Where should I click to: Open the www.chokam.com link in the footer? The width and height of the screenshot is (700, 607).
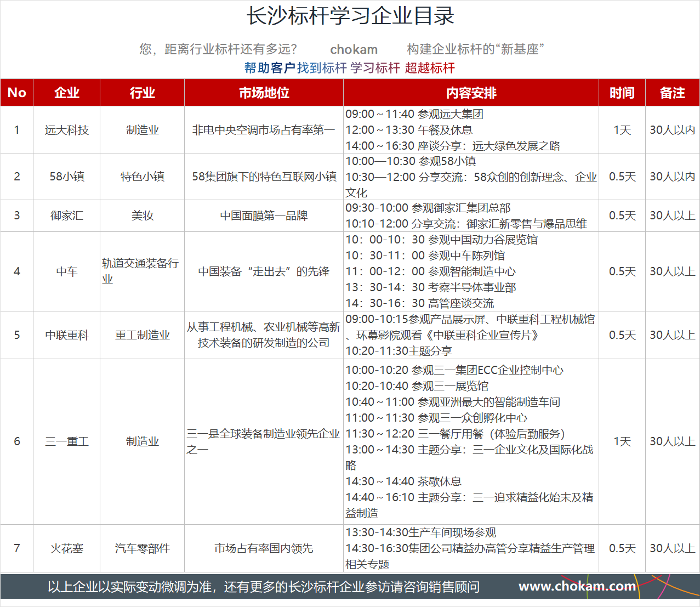click(577, 586)
